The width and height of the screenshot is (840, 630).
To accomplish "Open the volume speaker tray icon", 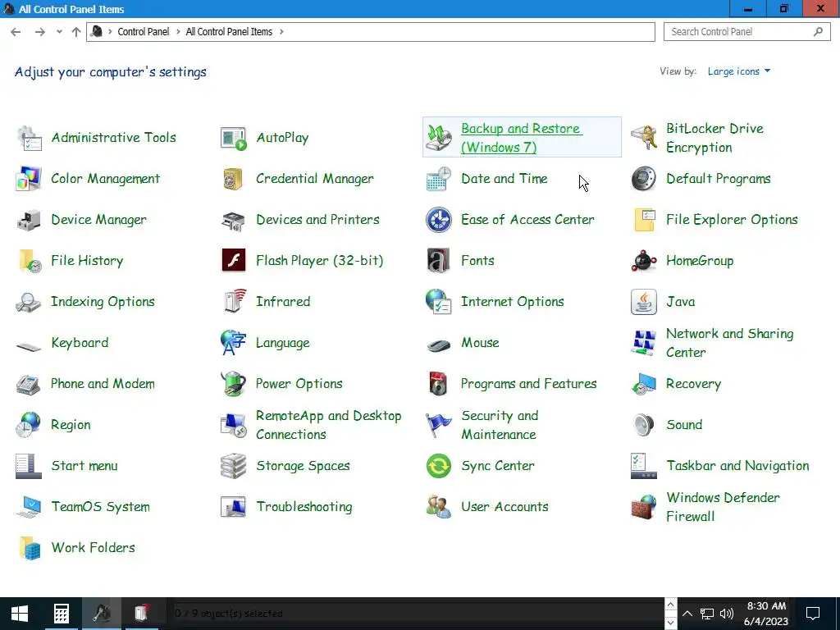I will 727,614.
